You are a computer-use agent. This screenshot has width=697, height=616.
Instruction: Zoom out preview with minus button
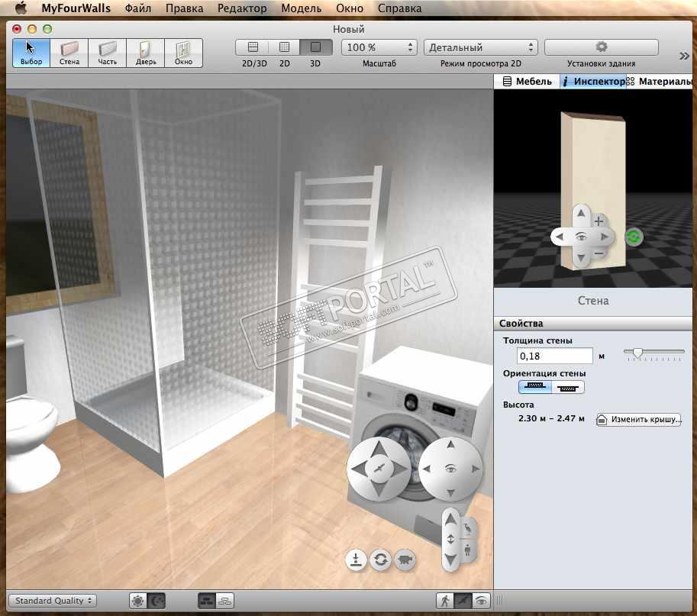pyautogui.click(x=599, y=253)
